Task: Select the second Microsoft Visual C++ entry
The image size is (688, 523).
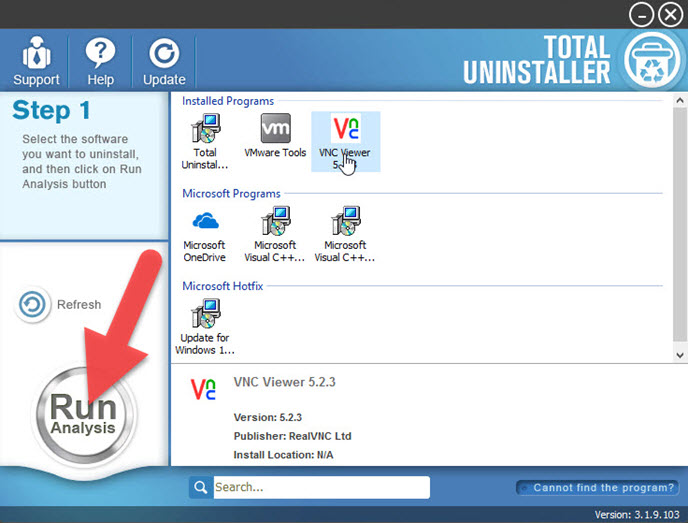Action: click(x=345, y=235)
